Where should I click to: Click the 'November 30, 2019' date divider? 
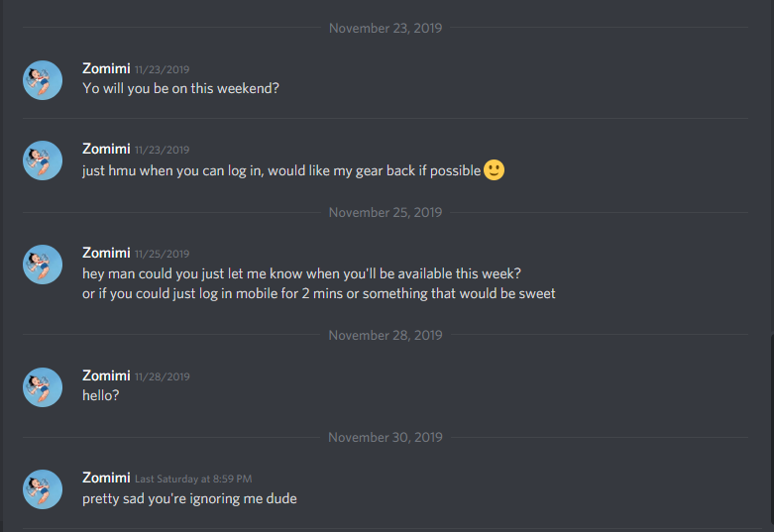[x=386, y=438]
